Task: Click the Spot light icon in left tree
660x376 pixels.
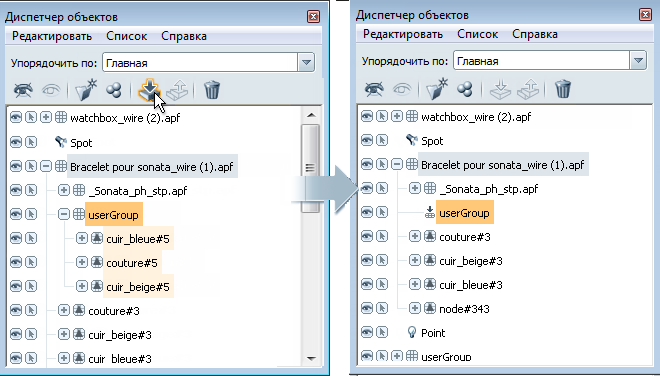Action: [61, 142]
